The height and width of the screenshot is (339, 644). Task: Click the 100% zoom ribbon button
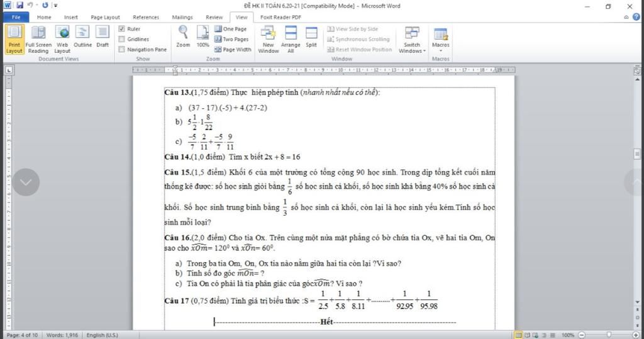tap(203, 36)
